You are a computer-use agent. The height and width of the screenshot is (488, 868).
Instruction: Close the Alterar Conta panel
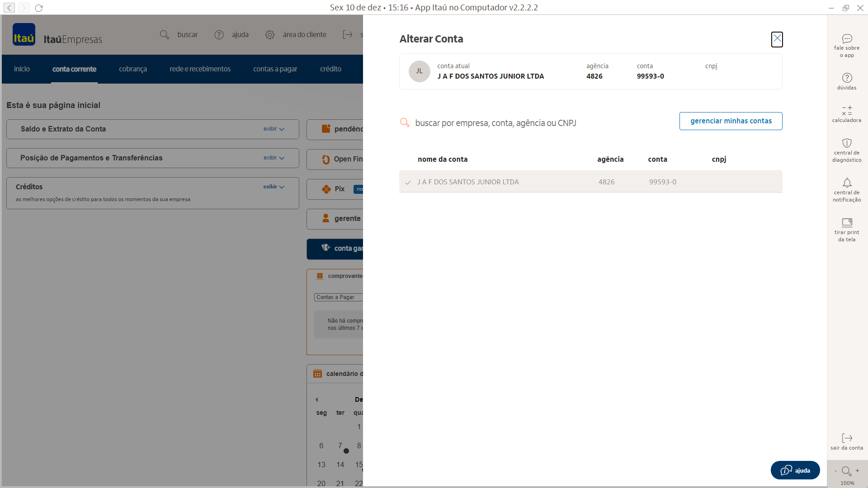tap(777, 39)
